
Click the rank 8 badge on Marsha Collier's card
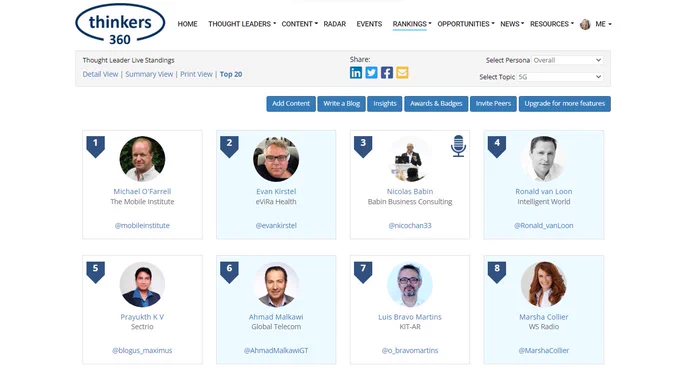coord(497,272)
